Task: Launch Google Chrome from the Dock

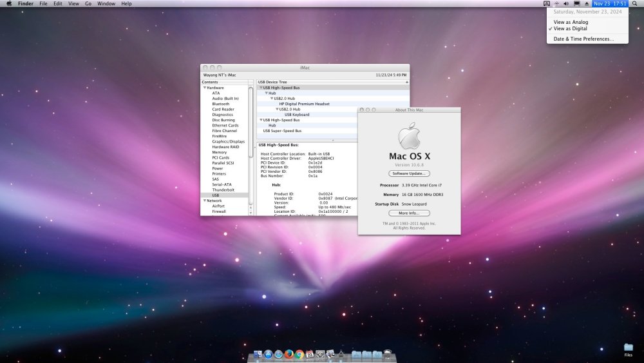Action: coord(299,354)
